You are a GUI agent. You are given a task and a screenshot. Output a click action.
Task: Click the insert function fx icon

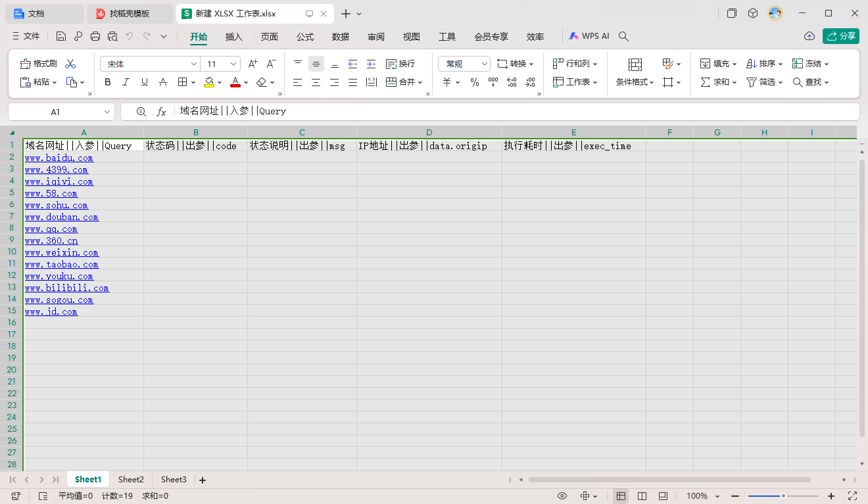161,112
